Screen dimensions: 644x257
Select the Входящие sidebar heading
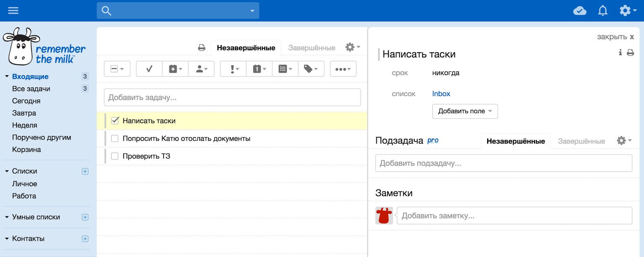tap(30, 76)
